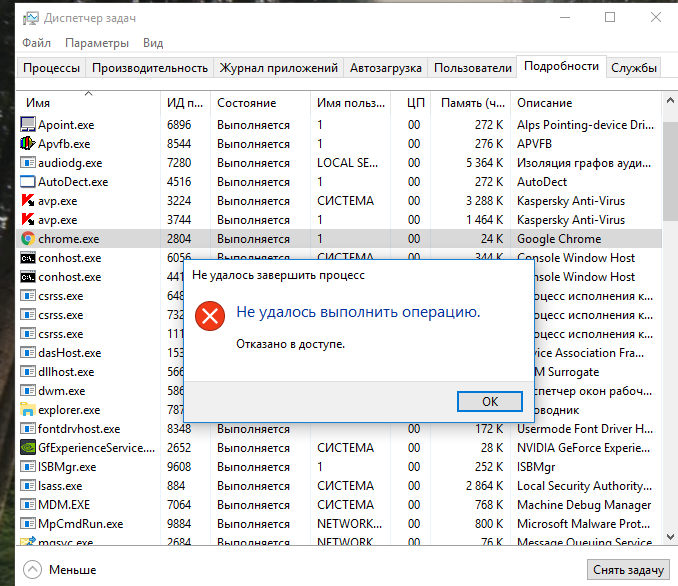The image size is (678, 586).
Task: Click Kaspersky icon for avp.exe PID 3744
Action: (28, 220)
